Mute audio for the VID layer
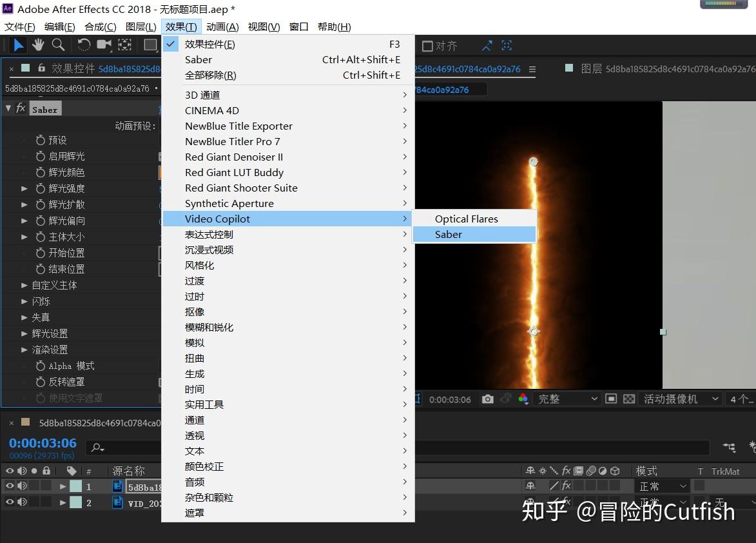The image size is (756, 543). point(21,502)
